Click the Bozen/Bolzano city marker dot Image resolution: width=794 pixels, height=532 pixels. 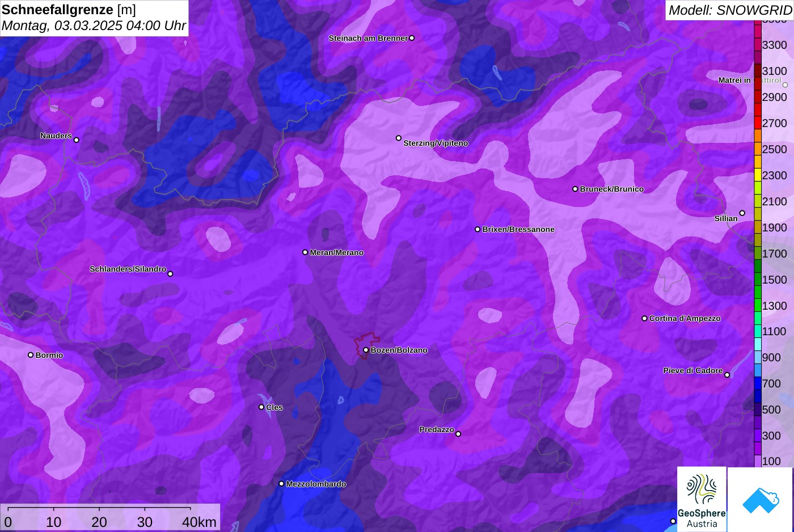366,350
